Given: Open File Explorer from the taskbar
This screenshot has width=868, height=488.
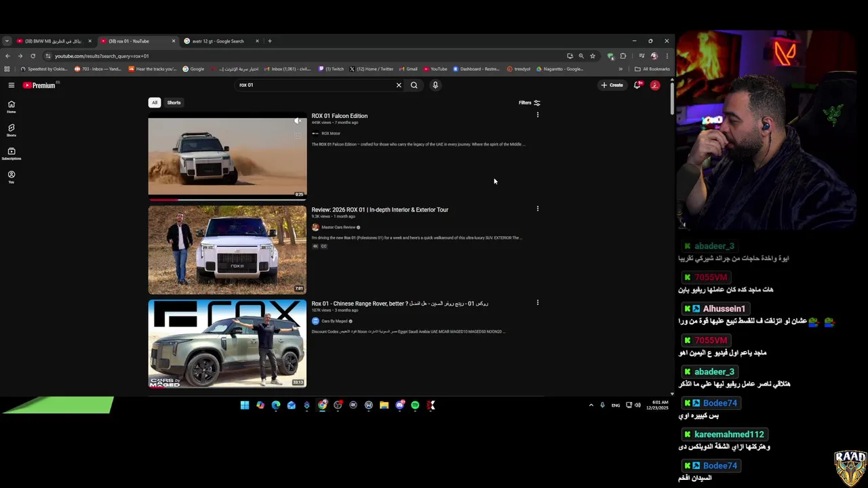Looking at the screenshot, I should pos(384,405).
